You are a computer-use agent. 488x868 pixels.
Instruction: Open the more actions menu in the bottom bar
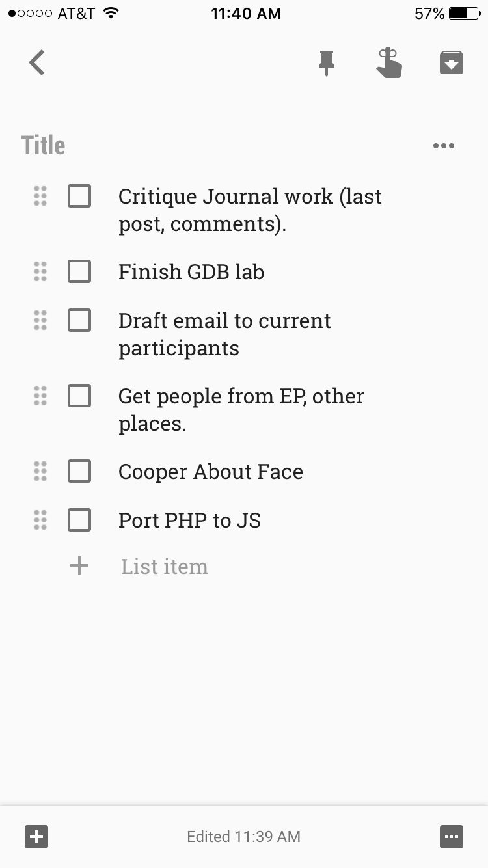point(452,837)
